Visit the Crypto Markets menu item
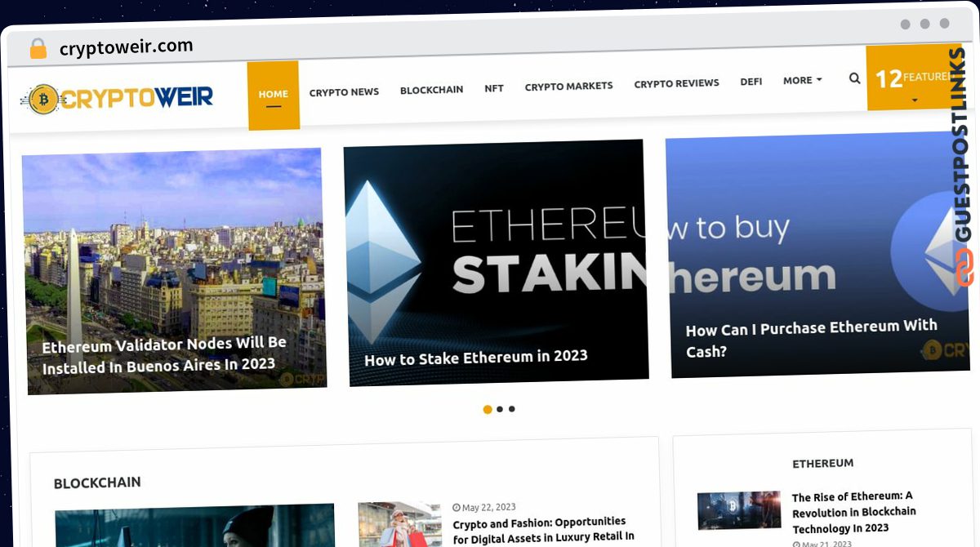Viewport: 980px width, 547px height. 568,86
